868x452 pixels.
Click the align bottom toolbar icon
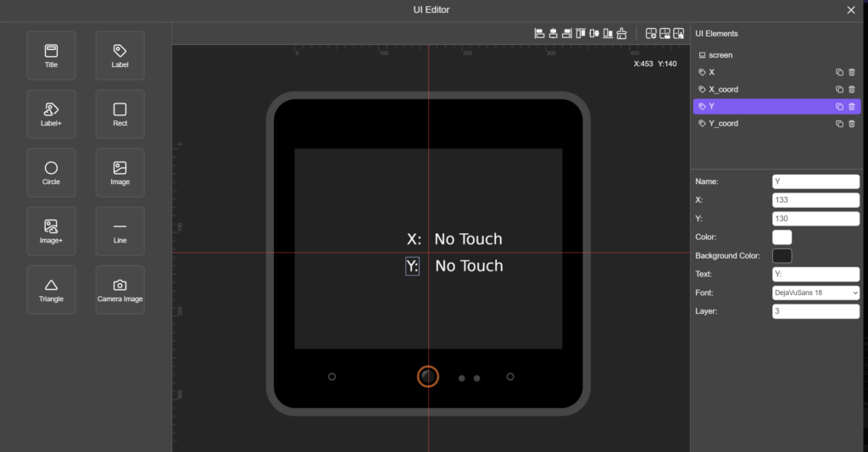point(608,34)
